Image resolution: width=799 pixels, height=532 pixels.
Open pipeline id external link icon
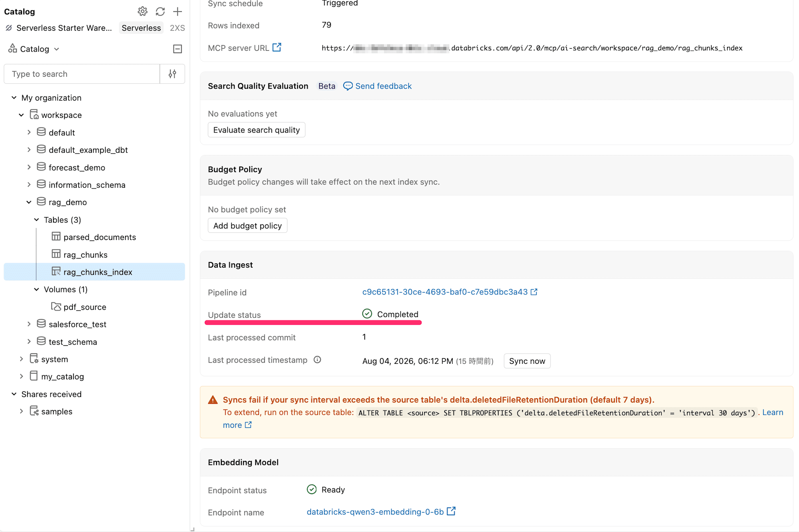(534, 292)
